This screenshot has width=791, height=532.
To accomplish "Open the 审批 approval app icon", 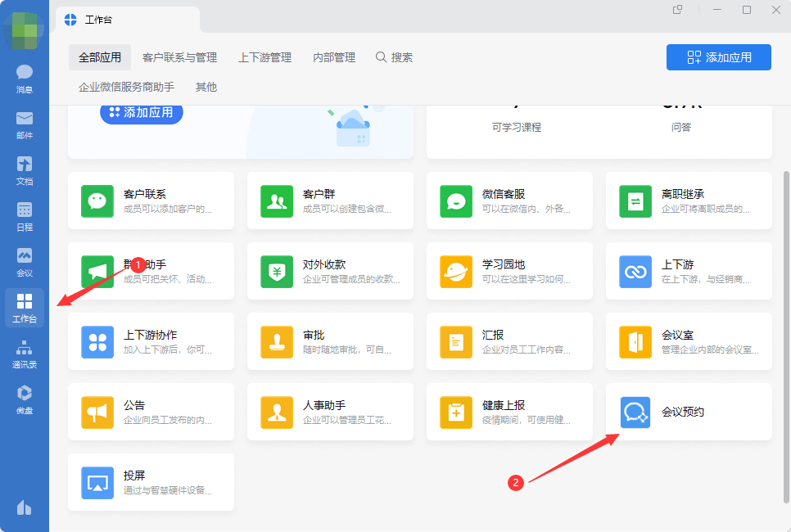I will coord(277,342).
